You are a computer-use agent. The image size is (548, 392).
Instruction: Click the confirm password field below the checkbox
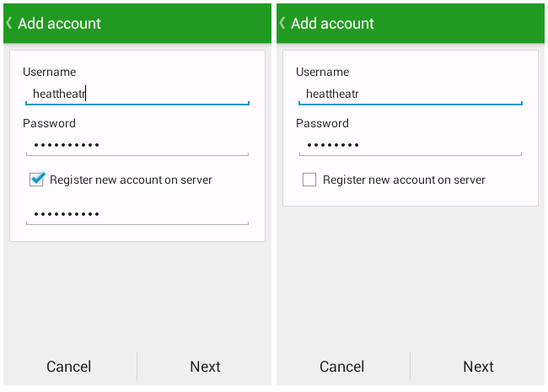coord(137,214)
